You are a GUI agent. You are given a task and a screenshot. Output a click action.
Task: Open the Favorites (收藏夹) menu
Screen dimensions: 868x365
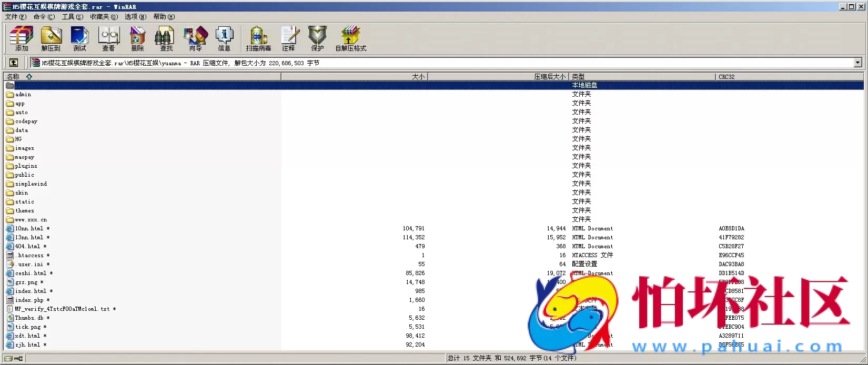pyautogui.click(x=104, y=17)
